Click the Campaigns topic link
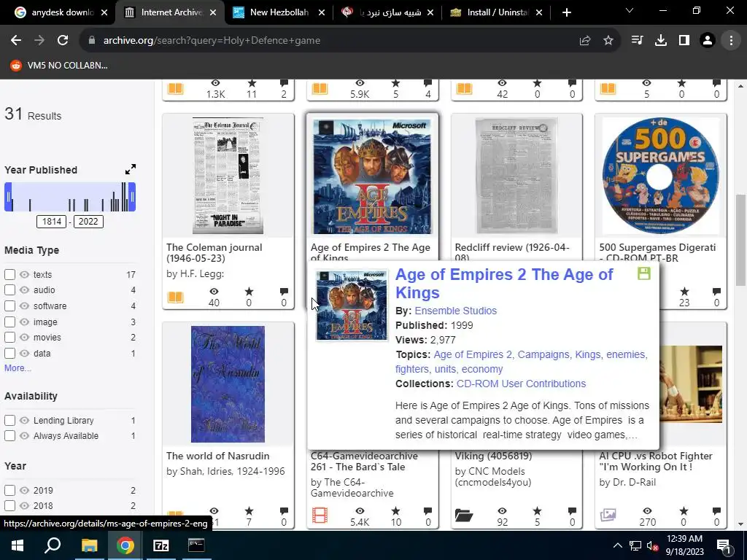Viewport: 747px width, 560px height. click(x=543, y=354)
